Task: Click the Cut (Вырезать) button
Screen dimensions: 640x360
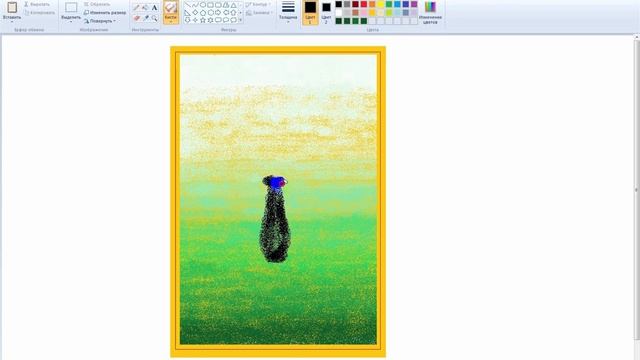Action: (37, 4)
